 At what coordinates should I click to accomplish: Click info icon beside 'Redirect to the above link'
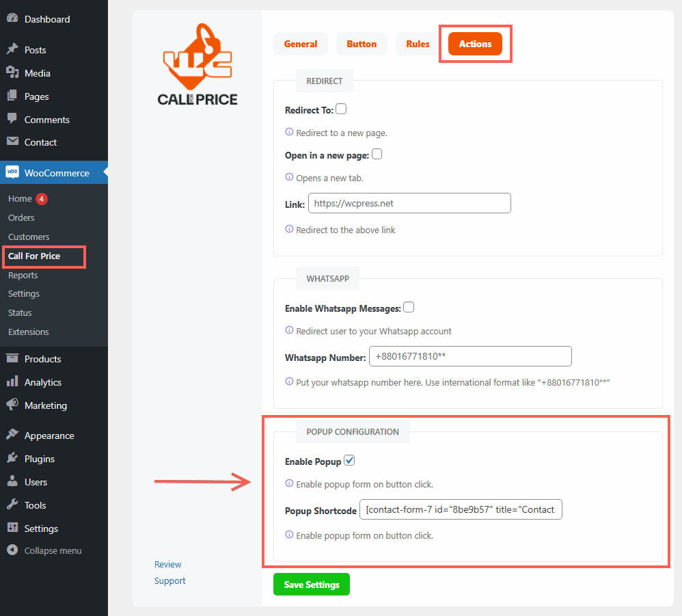pyautogui.click(x=289, y=229)
